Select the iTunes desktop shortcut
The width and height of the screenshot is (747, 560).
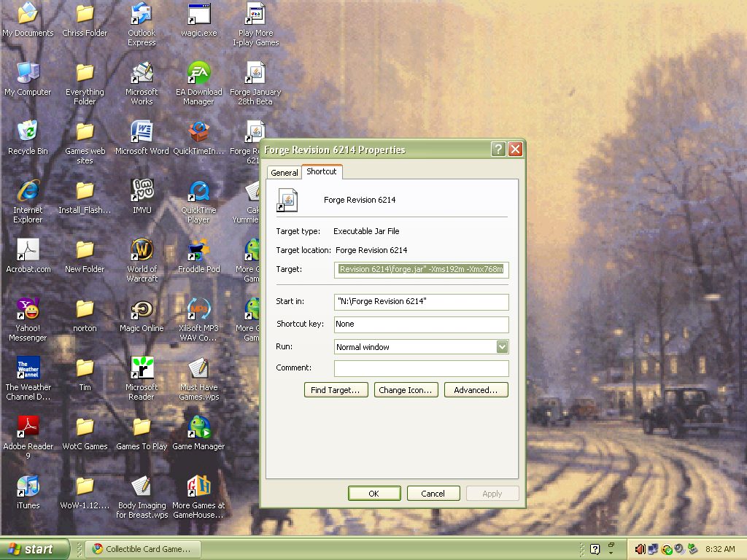click(28, 487)
